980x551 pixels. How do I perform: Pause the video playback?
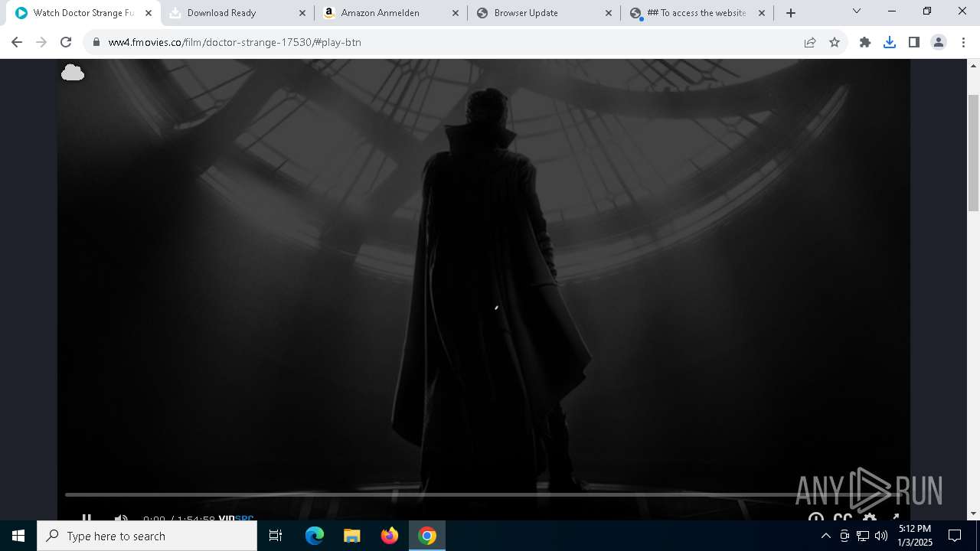pyautogui.click(x=87, y=517)
